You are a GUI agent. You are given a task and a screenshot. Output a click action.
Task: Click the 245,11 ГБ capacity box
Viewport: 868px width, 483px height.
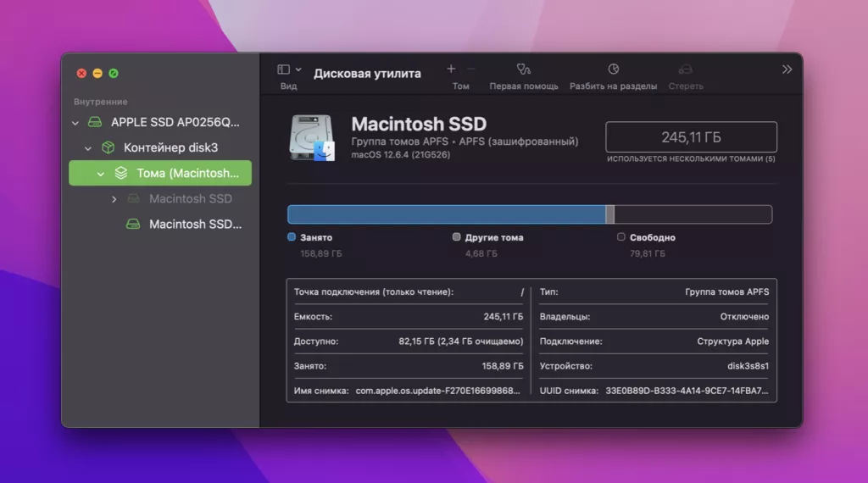(x=691, y=136)
